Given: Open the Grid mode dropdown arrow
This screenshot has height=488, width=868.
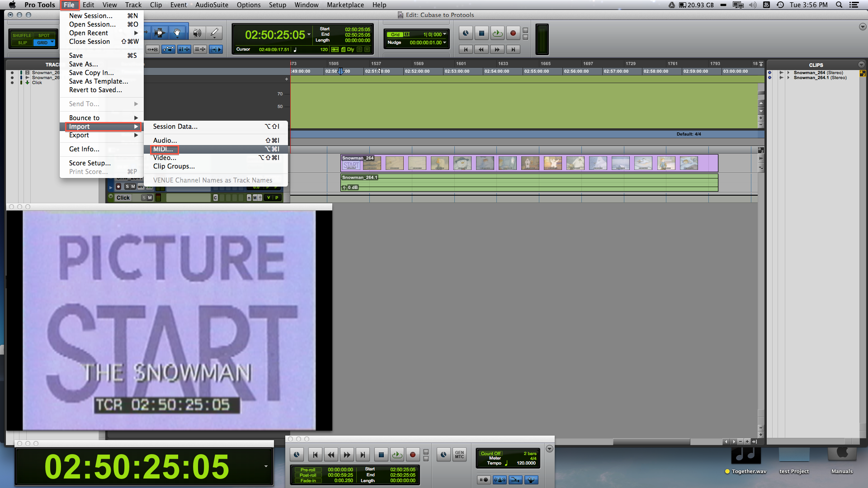Looking at the screenshot, I should 52,42.
